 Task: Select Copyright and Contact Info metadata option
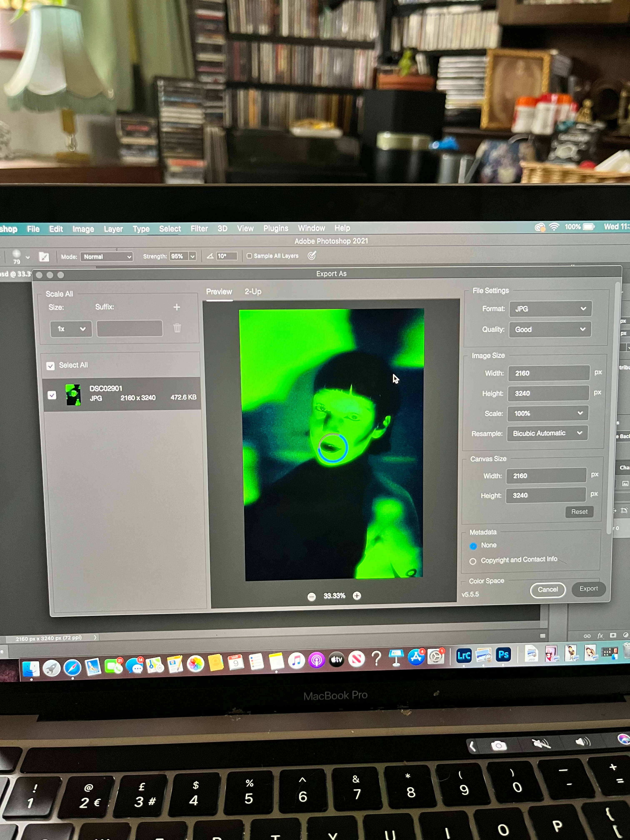tap(473, 561)
